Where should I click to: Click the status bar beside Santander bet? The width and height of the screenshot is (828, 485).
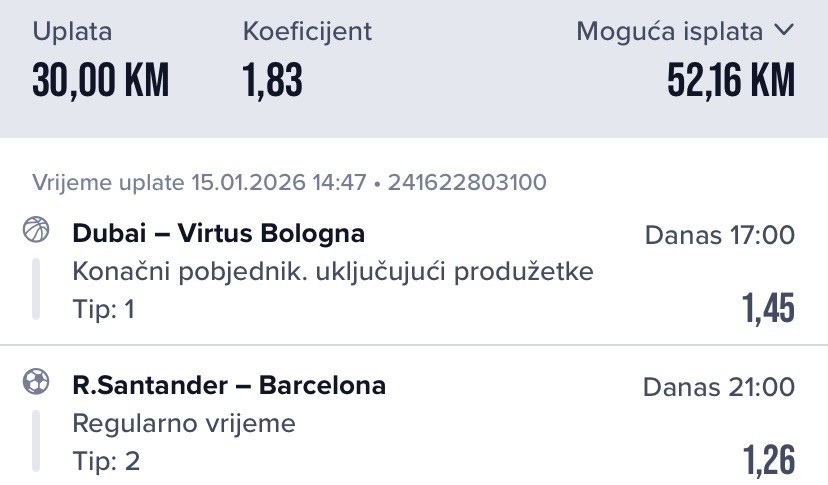(x=36, y=441)
